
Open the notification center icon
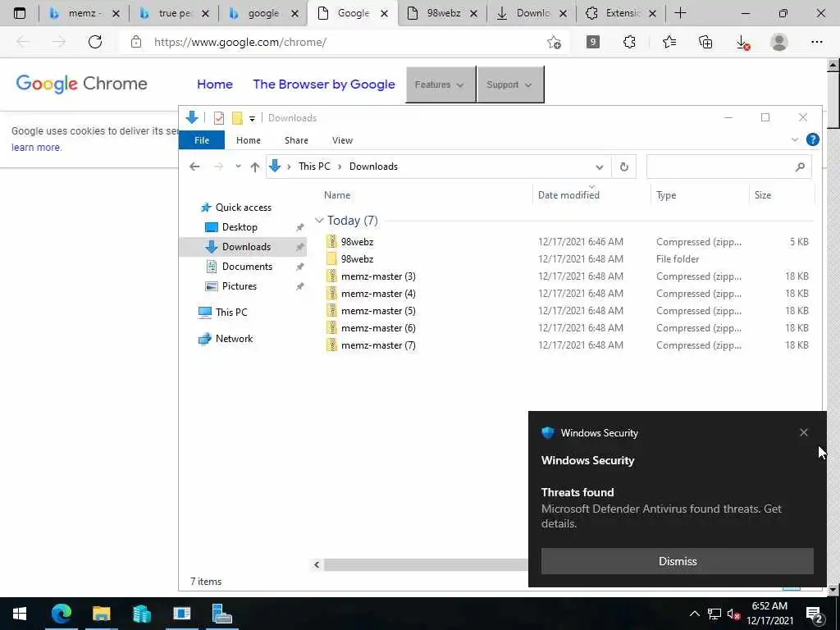[x=815, y=614]
